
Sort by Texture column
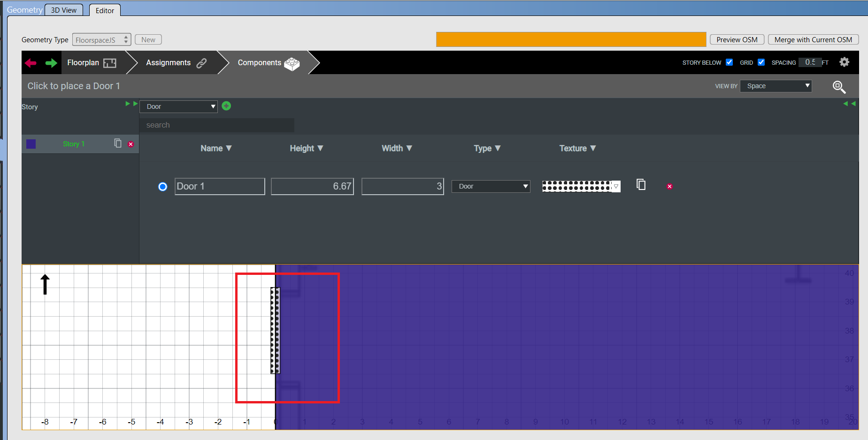click(x=577, y=148)
